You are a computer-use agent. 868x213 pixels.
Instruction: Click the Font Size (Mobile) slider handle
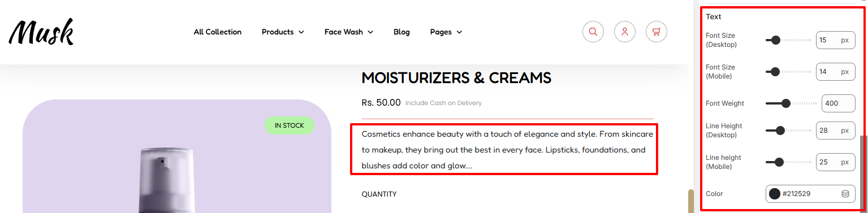point(775,72)
